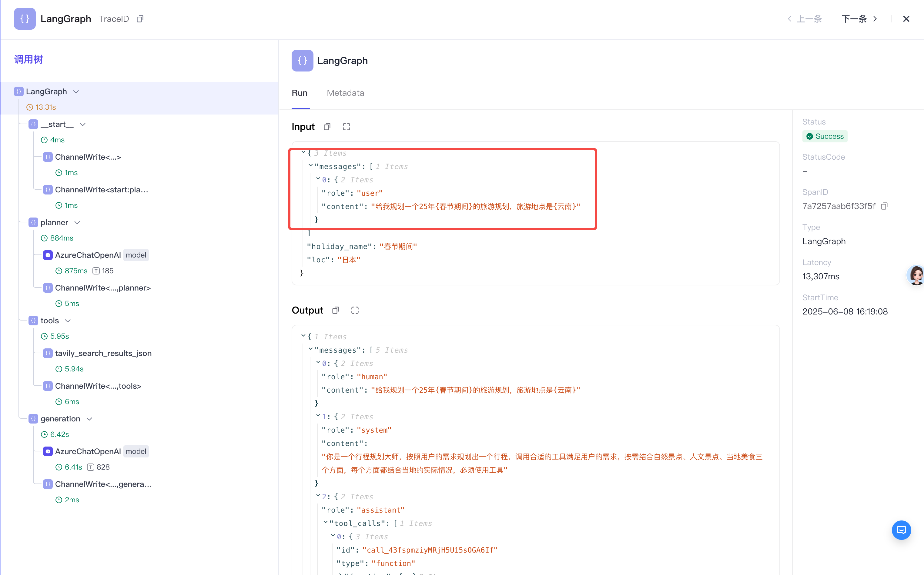Go to previous trace with 上一条
This screenshot has height=575, width=924.
pos(805,19)
